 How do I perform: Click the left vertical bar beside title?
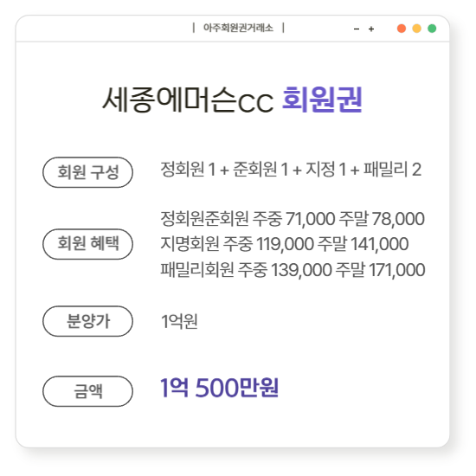click(194, 28)
